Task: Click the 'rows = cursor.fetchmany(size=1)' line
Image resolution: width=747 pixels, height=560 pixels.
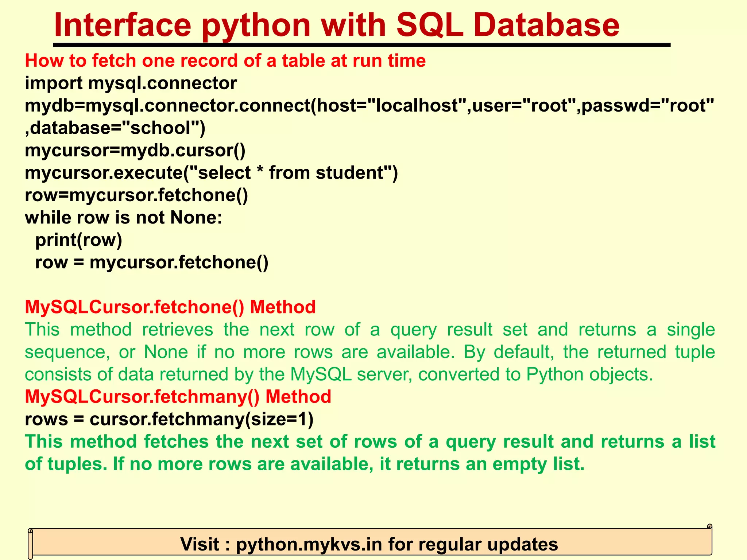Action: [169, 419]
